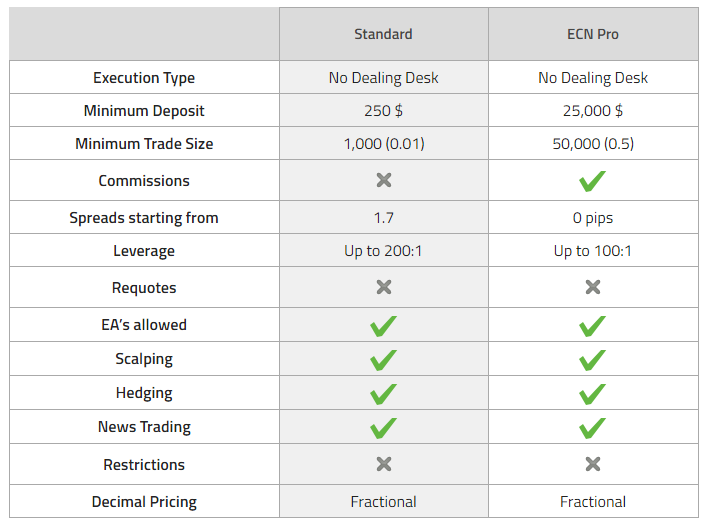Click the Execution Type row label

pos(144,78)
